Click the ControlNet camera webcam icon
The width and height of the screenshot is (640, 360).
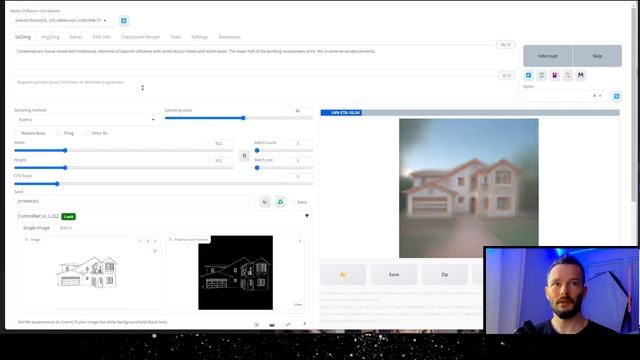tap(272, 324)
